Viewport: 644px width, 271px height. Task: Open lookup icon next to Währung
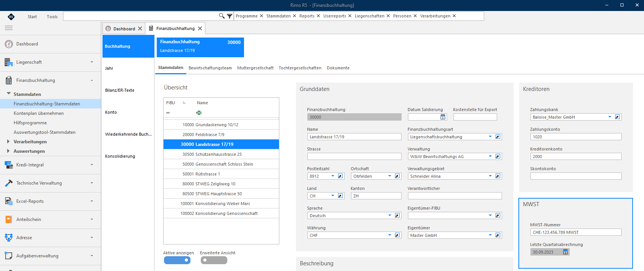(x=397, y=235)
